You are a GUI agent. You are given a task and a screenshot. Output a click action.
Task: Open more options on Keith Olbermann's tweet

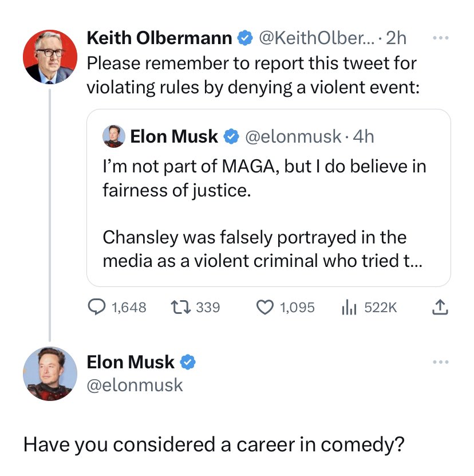pos(441,38)
